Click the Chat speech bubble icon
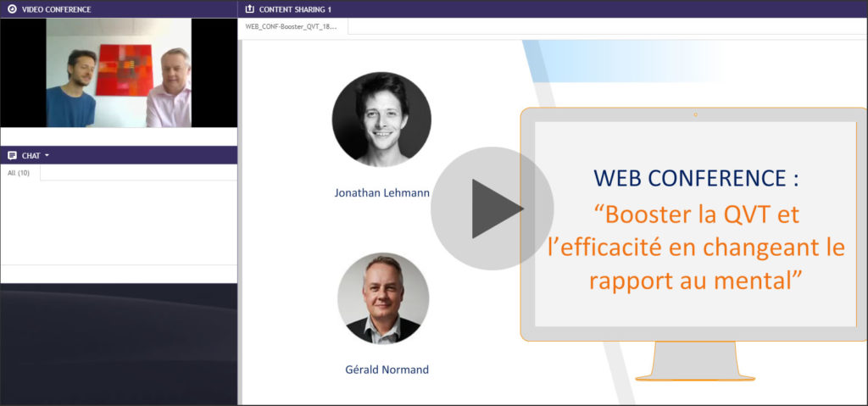The height and width of the screenshot is (406, 868). 12,156
